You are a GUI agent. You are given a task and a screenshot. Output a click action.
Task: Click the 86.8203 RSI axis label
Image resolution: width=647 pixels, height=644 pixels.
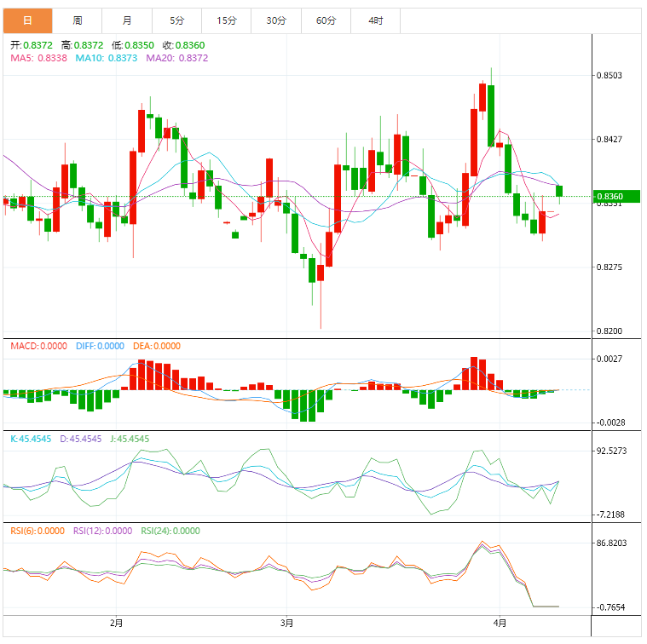(611, 543)
